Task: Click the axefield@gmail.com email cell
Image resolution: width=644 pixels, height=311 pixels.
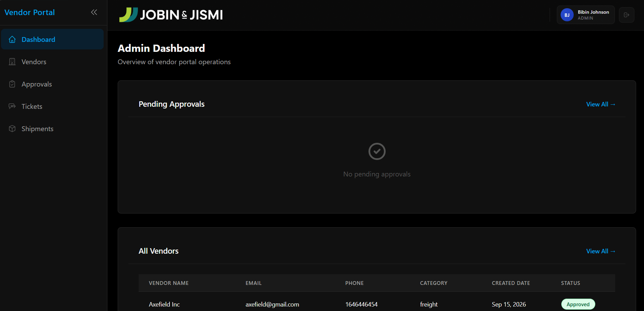Action: pos(272,304)
